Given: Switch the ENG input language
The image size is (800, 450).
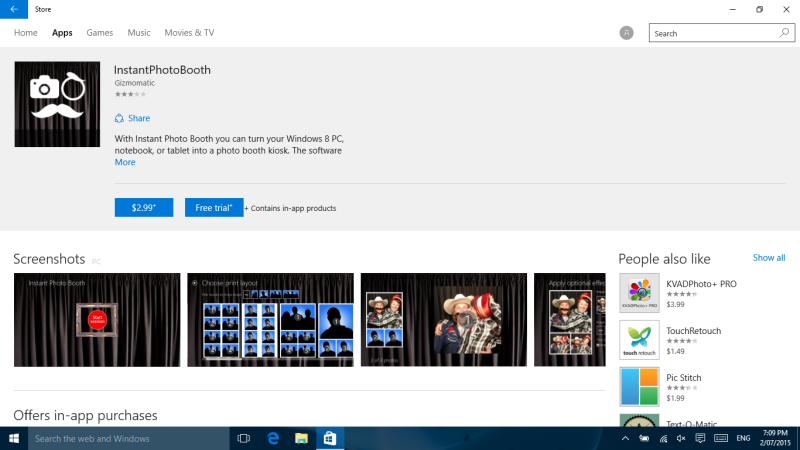Looking at the screenshot, I should coord(743,438).
